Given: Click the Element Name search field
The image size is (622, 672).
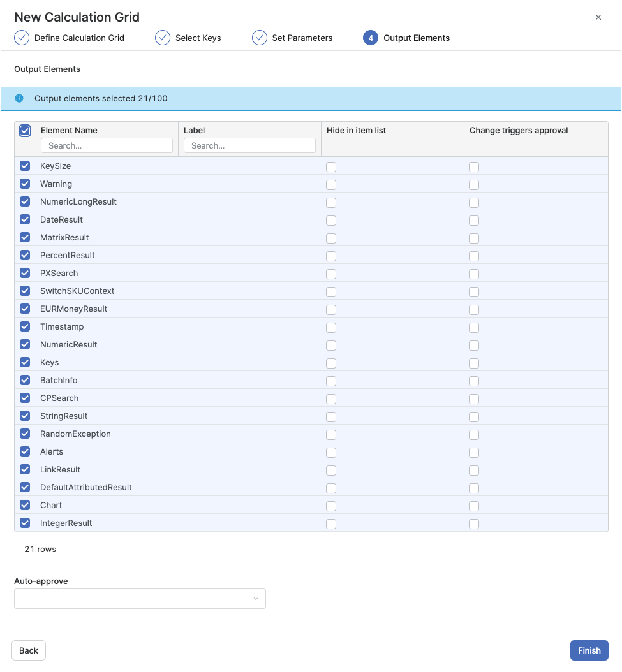Looking at the screenshot, I should point(107,145).
